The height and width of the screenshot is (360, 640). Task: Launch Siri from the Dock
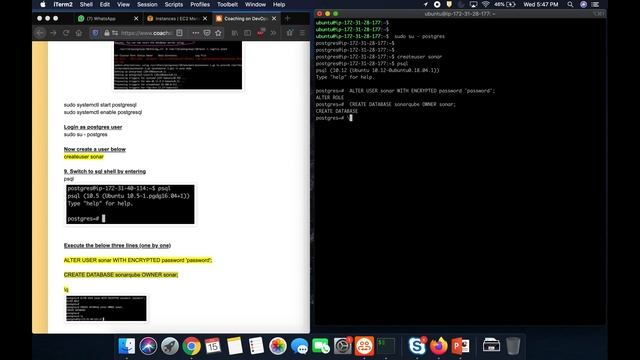[148, 346]
